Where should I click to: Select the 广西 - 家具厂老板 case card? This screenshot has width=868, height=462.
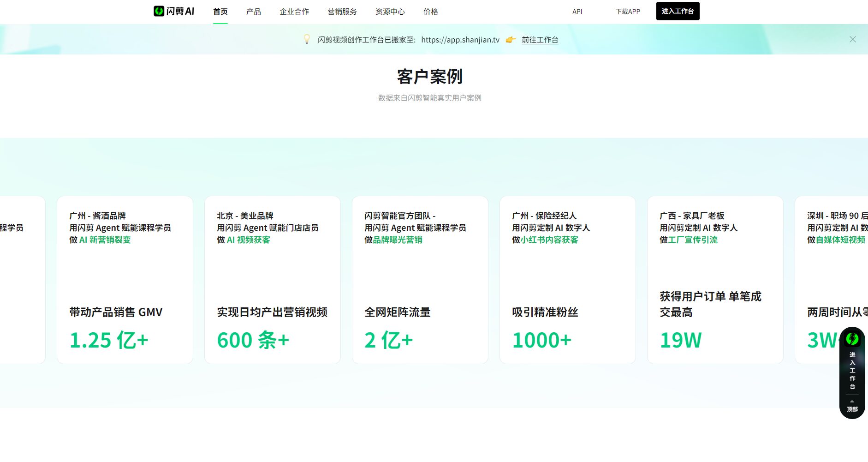(x=715, y=280)
